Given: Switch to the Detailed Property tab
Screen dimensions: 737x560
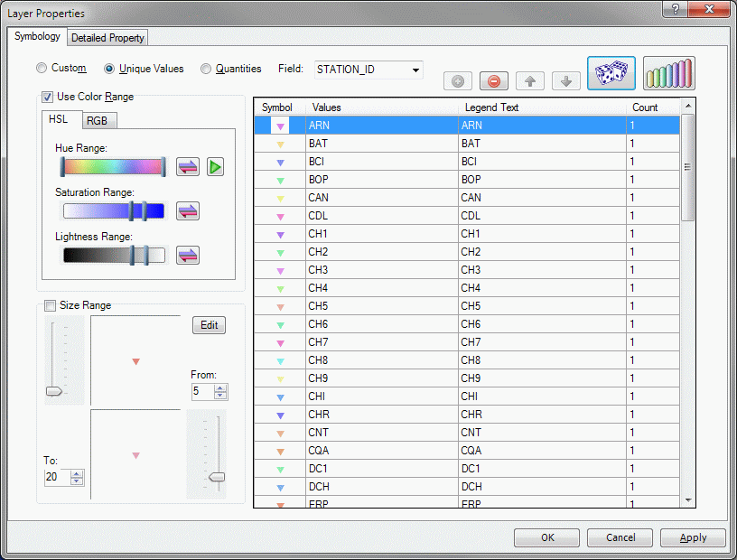Looking at the screenshot, I should [107, 38].
